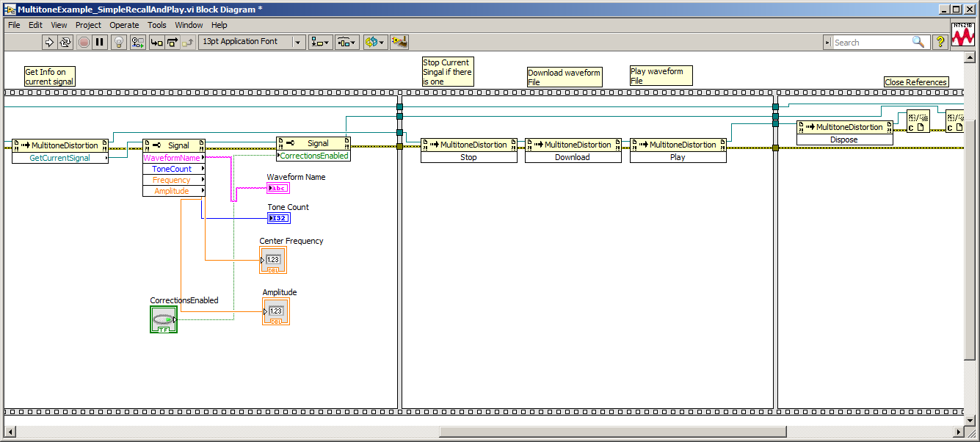Select CorrectionsEnabled property in Signal node
Screen dimensions: 980x442
[x=313, y=156]
